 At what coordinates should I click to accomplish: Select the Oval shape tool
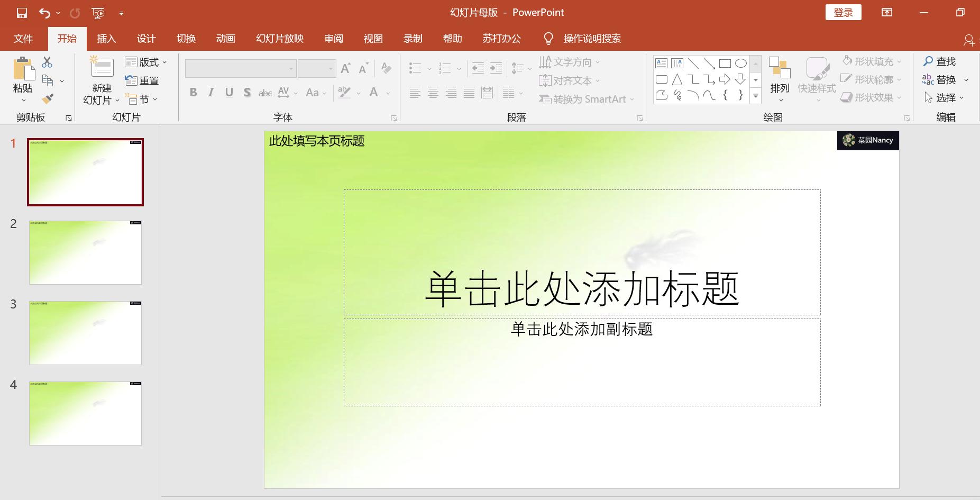740,63
